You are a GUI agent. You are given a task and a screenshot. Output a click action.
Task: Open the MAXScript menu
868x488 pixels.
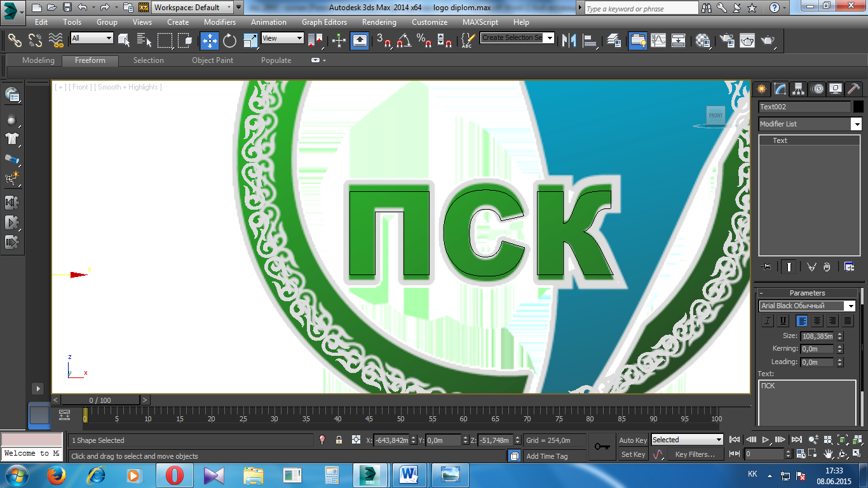[480, 22]
